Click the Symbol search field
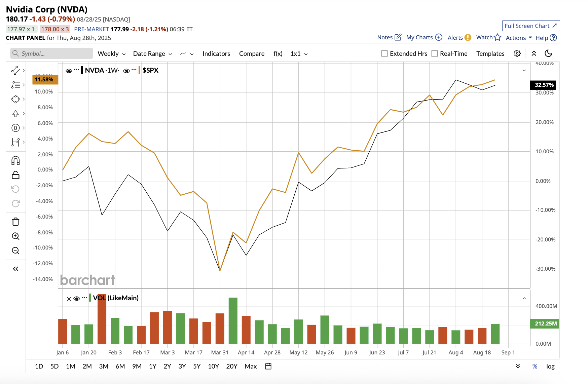 [51, 53]
